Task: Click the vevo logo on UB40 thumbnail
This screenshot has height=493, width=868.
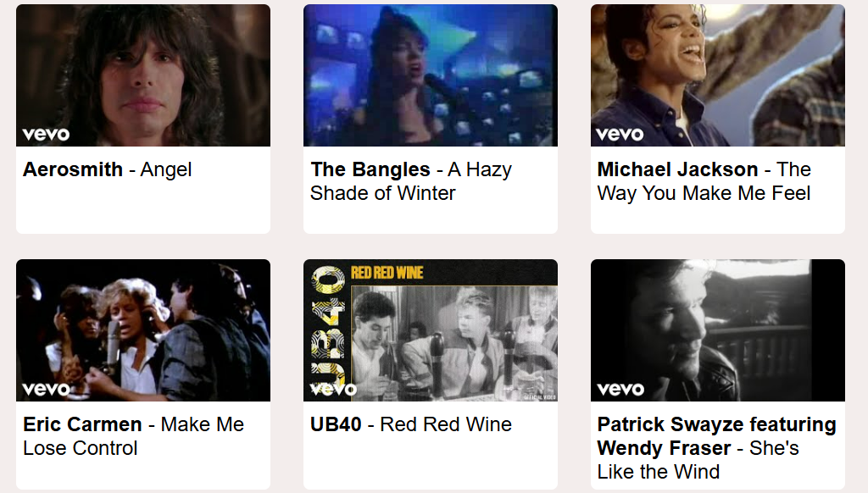Action: (332, 390)
